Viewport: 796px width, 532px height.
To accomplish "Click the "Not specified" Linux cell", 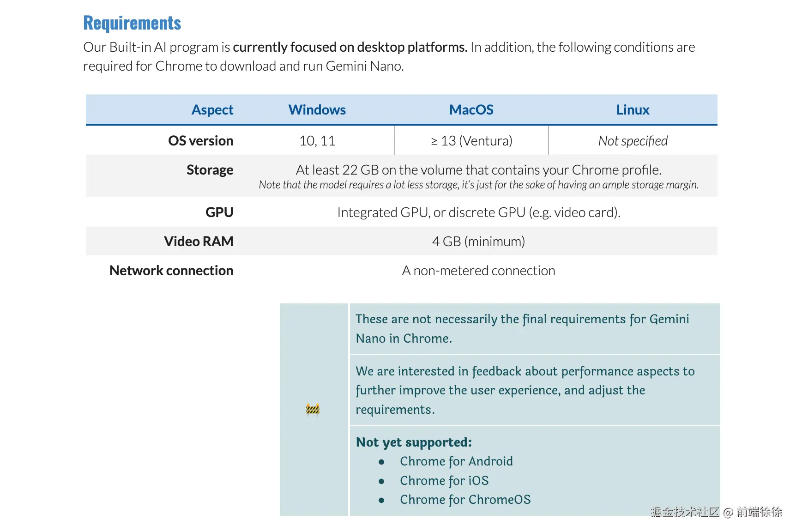I will pos(633,141).
